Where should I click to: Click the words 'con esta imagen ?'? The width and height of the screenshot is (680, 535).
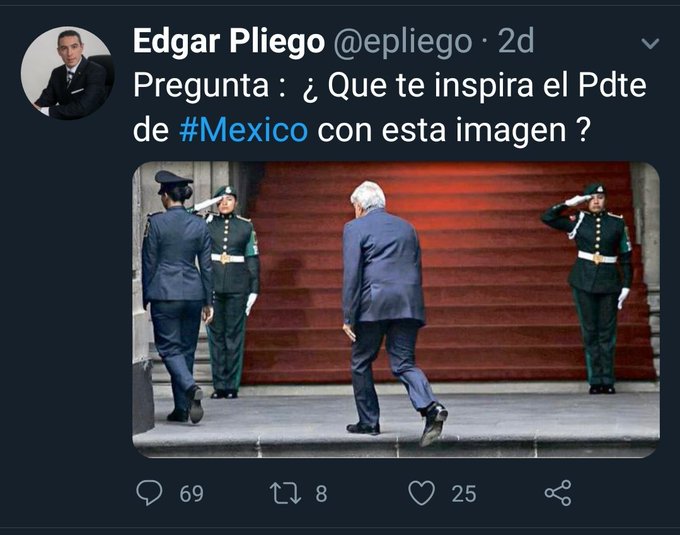(454, 130)
